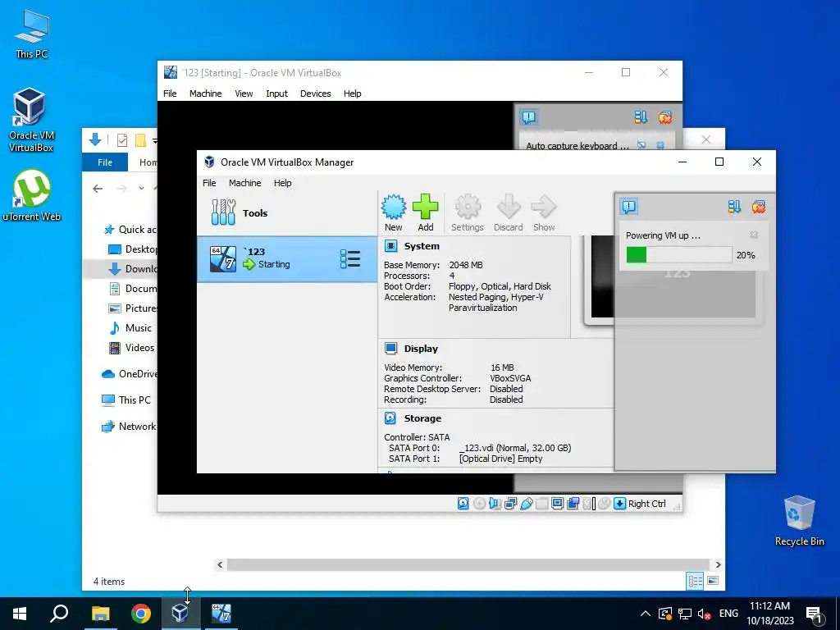This screenshot has height=630, width=840.
Task: Click shared folders status icon
Action: tap(541, 504)
